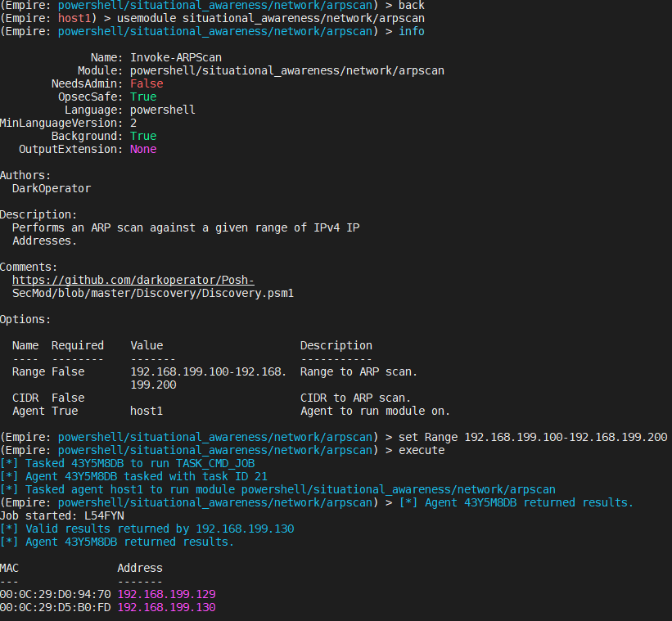The width and height of the screenshot is (672, 621).
Task: Click the IP address 192.168.199.129
Action: [x=165, y=594]
